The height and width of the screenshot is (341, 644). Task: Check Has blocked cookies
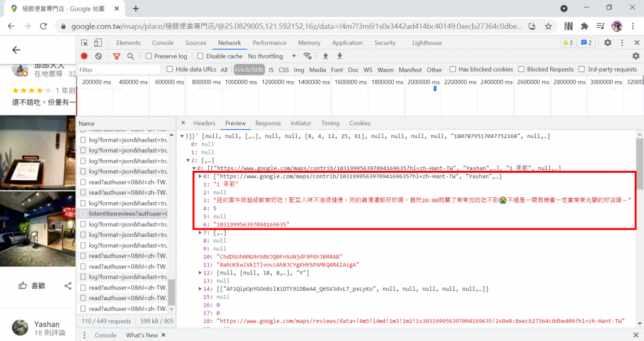(453, 69)
